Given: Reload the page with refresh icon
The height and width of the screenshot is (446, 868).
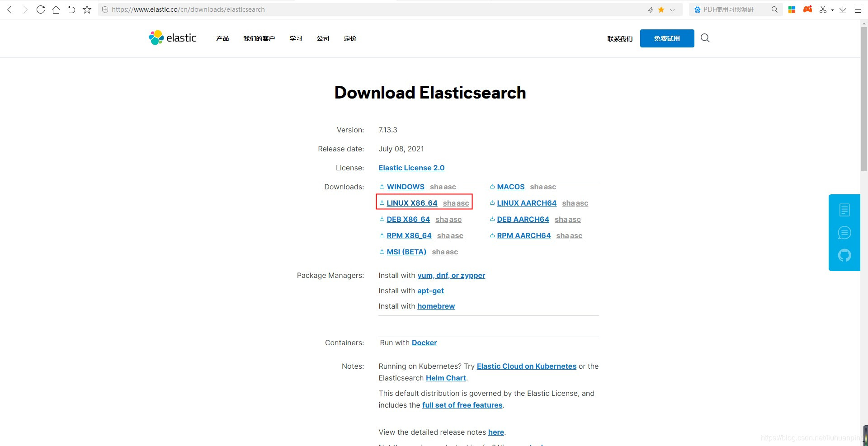Looking at the screenshot, I should coord(41,9).
